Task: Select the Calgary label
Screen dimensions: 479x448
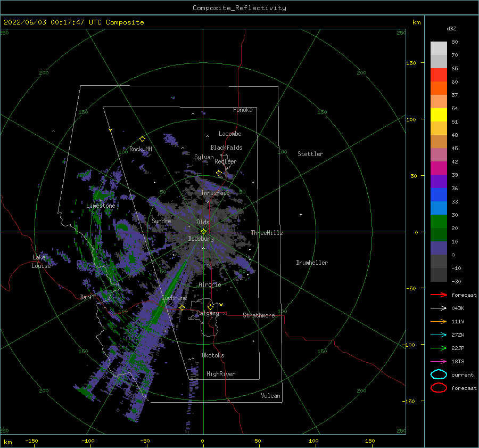Action: click(x=208, y=313)
